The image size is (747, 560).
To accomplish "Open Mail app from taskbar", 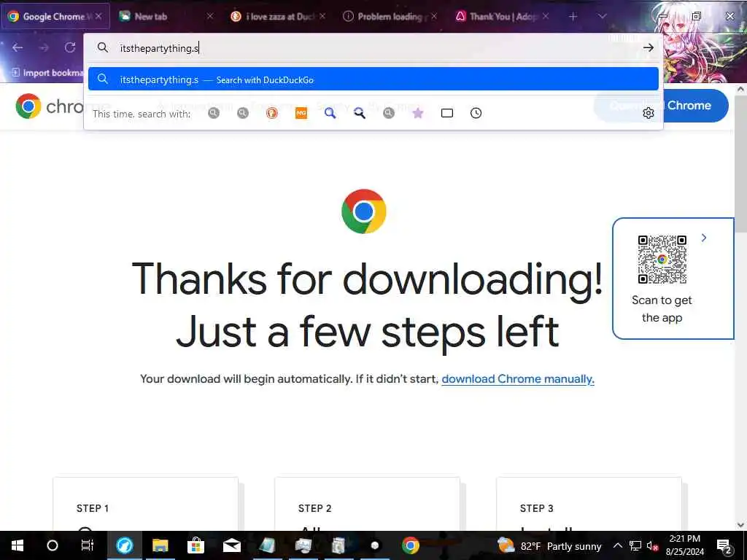I will click(x=232, y=545).
